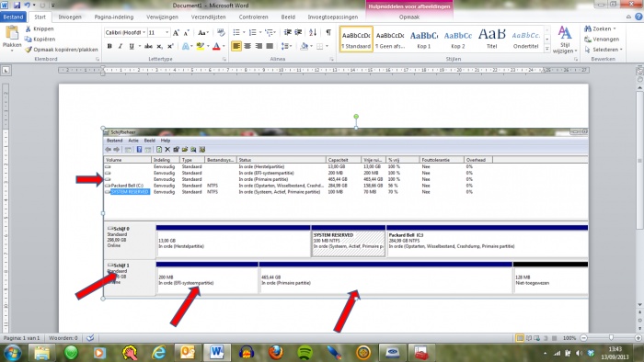
Task: Toggle underline formatting
Action: [x=132, y=46]
